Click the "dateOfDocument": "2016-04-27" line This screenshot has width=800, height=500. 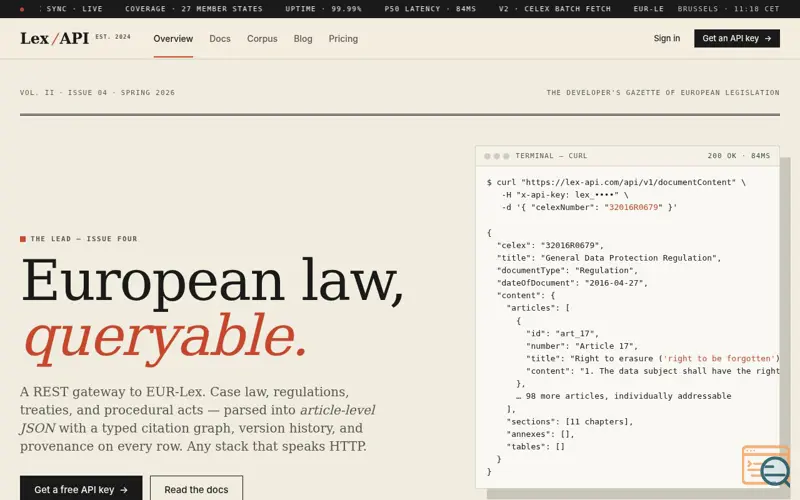coord(572,283)
